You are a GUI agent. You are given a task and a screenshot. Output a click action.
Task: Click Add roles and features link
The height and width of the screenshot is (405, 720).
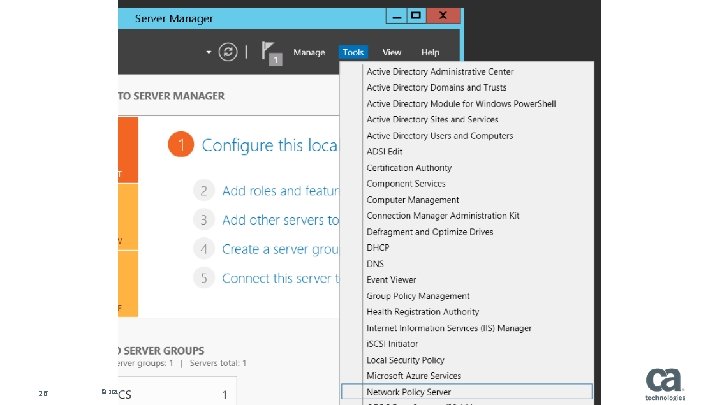(x=280, y=191)
